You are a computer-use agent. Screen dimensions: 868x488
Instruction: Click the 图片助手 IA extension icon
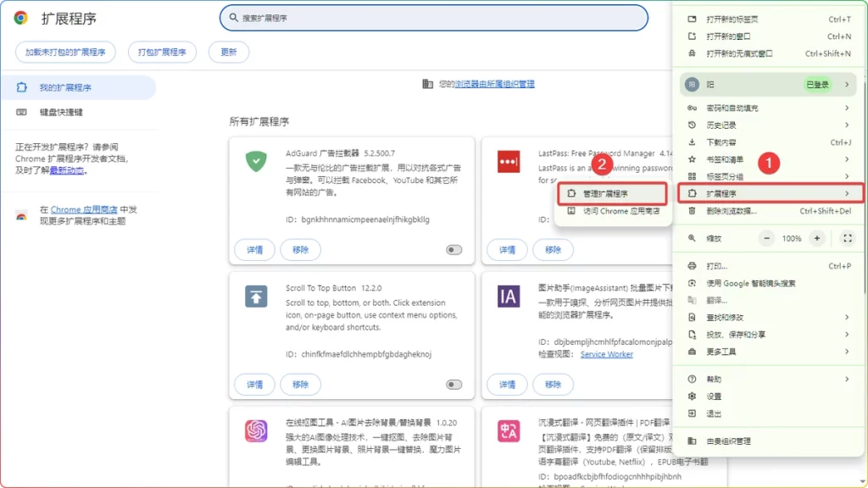(x=507, y=297)
